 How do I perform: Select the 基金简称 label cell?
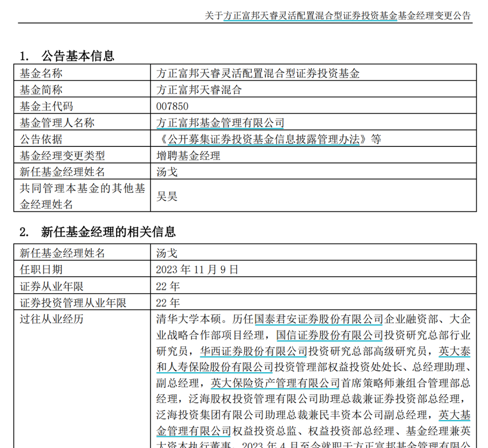[x=82, y=89]
